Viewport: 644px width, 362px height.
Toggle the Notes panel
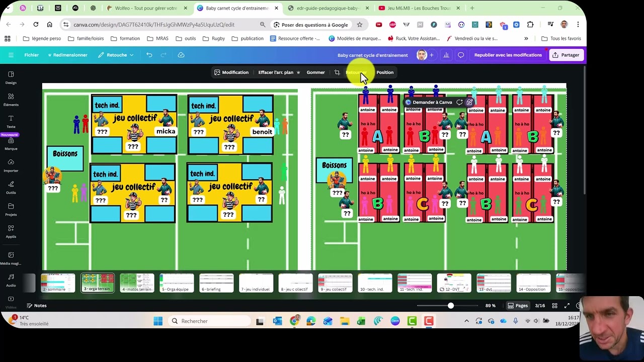coord(36,306)
